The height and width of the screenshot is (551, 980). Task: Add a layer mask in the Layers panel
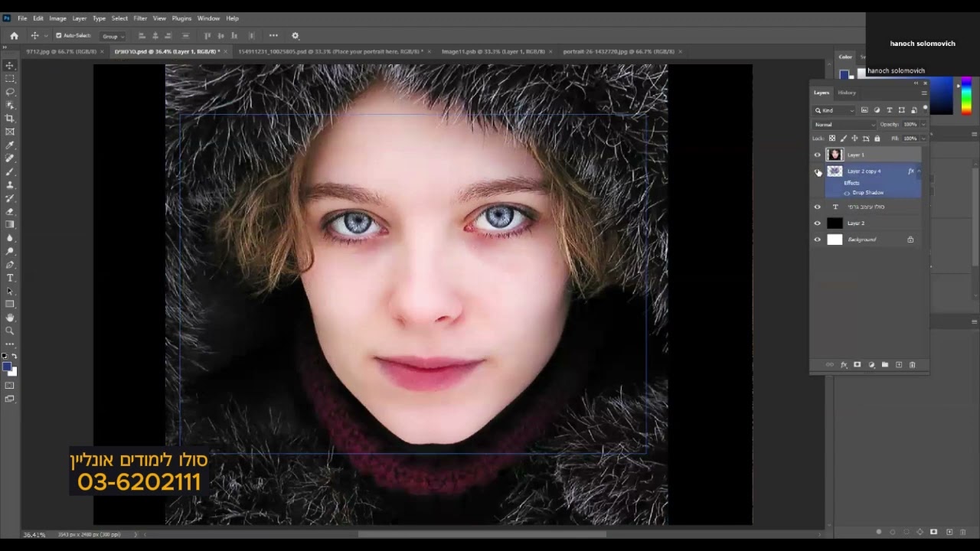(x=857, y=365)
